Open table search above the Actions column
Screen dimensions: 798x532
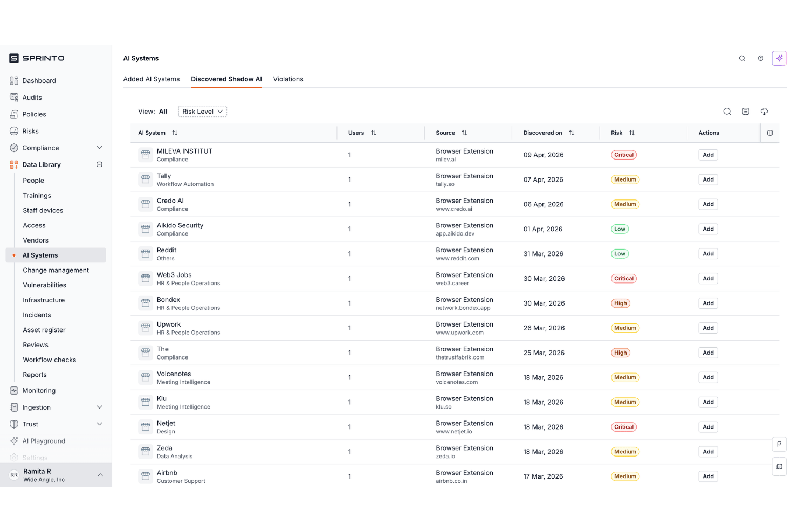(727, 112)
